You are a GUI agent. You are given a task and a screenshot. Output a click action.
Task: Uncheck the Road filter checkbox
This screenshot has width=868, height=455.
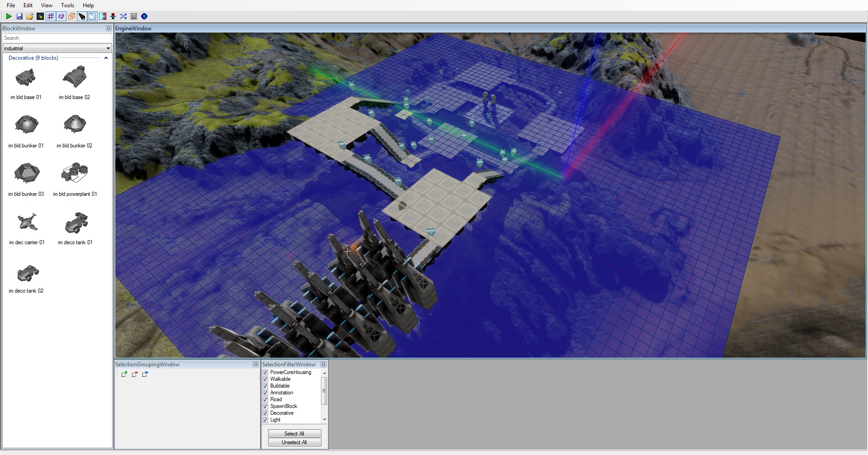[x=265, y=399]
